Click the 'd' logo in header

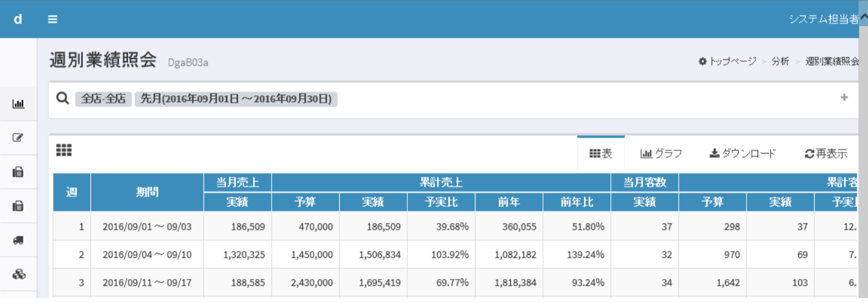click(x=18, y=19)
